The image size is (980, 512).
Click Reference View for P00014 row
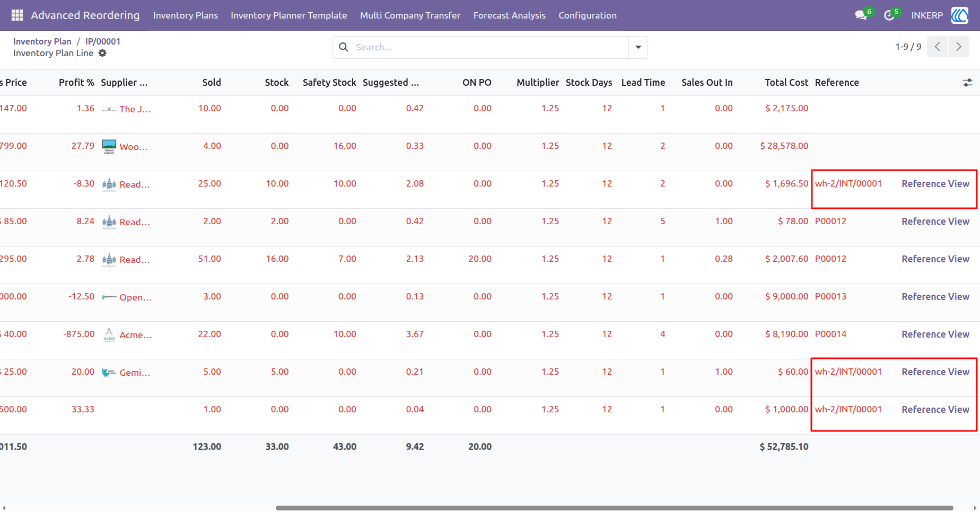(x=935, y=334)
